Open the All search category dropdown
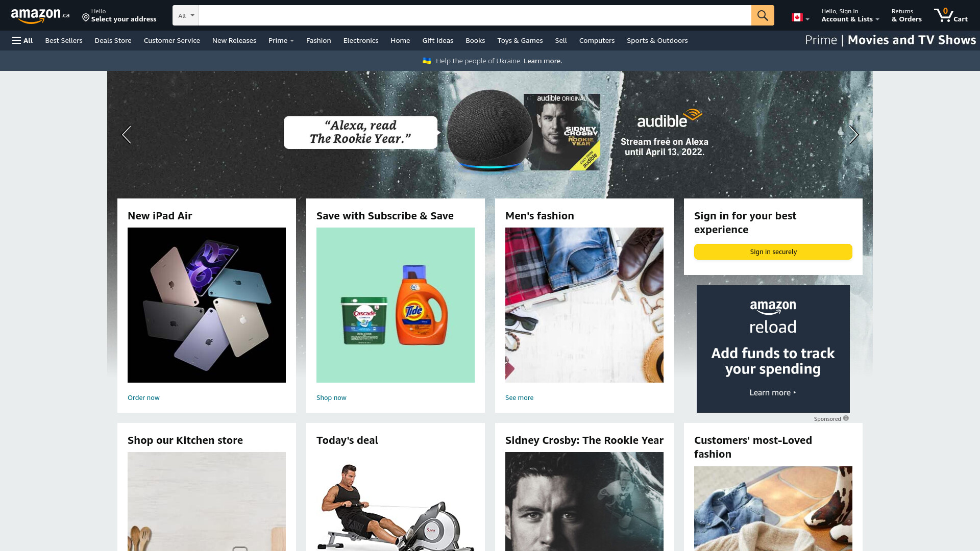The width and height of the screenshot is (980, 551). coord(186,15)
